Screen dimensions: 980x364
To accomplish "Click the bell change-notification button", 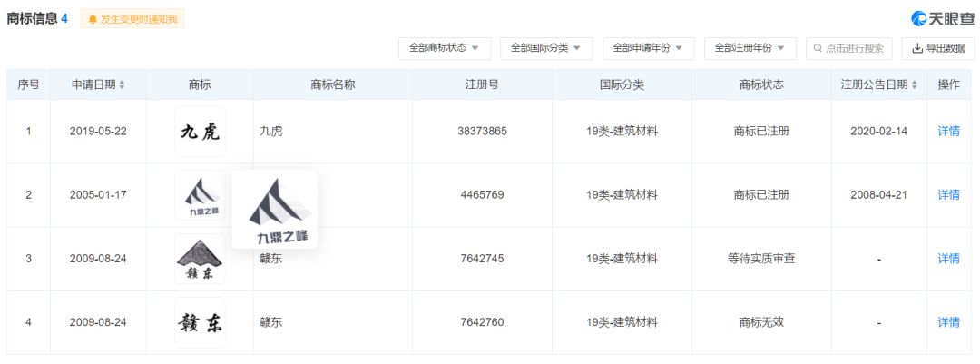I will click(x=132, y=19).
